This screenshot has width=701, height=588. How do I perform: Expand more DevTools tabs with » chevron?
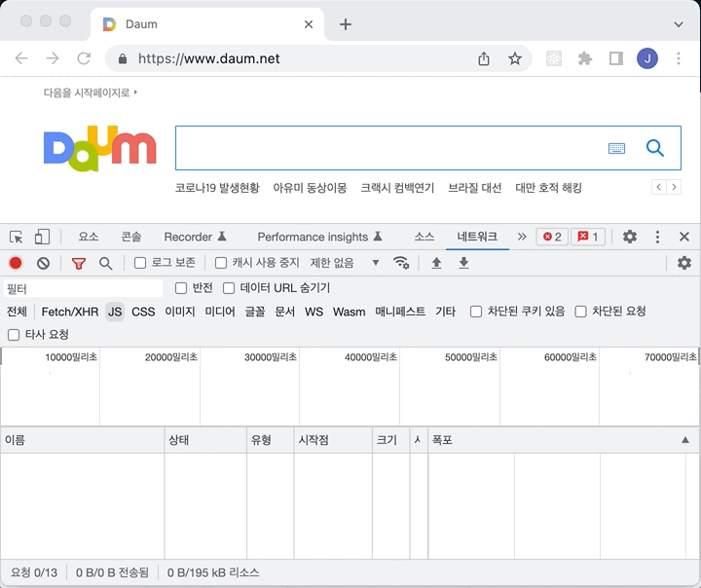click(522, 237)
